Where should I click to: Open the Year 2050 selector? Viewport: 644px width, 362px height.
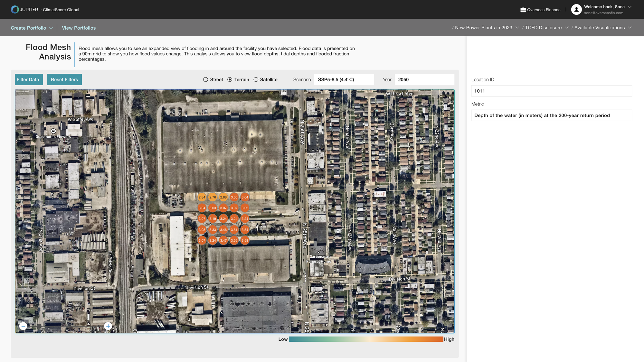424,79
